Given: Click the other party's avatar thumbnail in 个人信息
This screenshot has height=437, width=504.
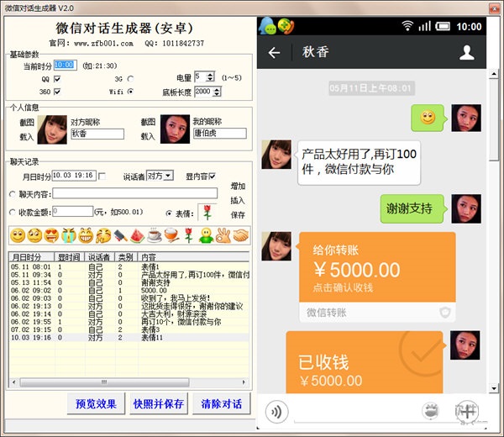Looking at the screenshot, I should click(52, 129).
